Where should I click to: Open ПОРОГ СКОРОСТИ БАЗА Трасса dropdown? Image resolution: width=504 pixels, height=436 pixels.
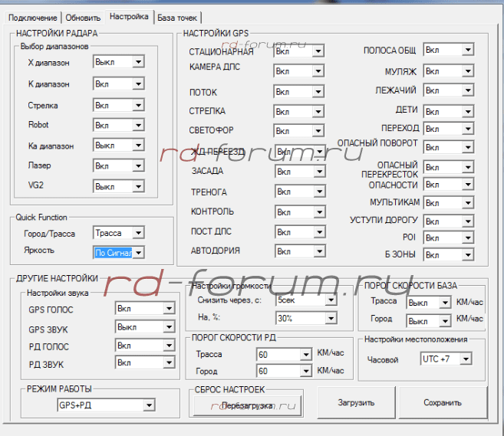[429, 303]
